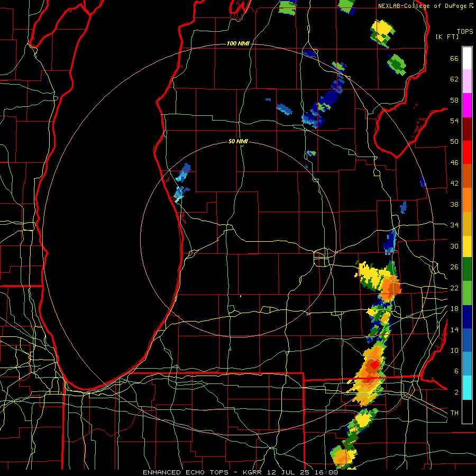
Task: Click the 100 NMI range ring label
Action: pos(238,44)
